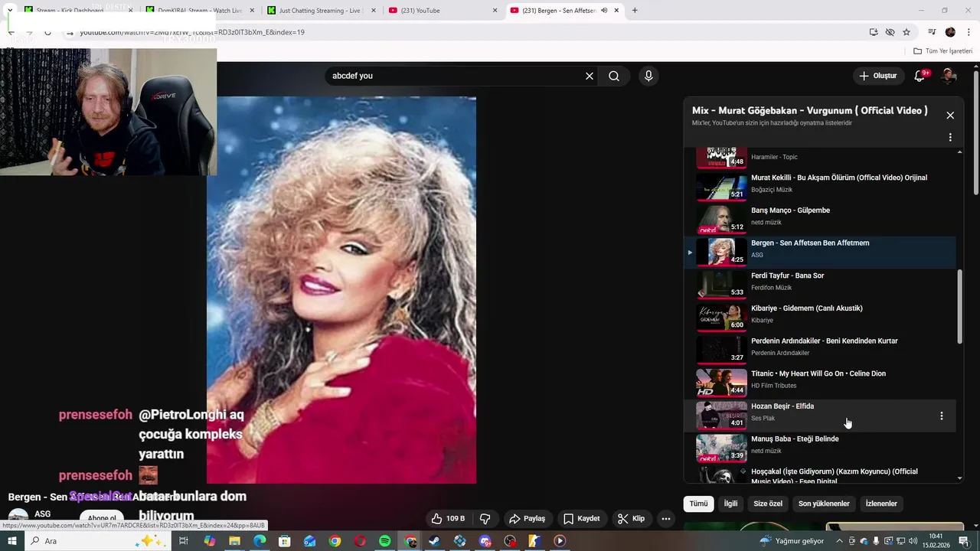Open Windows Start menu
This screenshot has width=980, height=551.
pyautogui.click(x=11, y=541)
